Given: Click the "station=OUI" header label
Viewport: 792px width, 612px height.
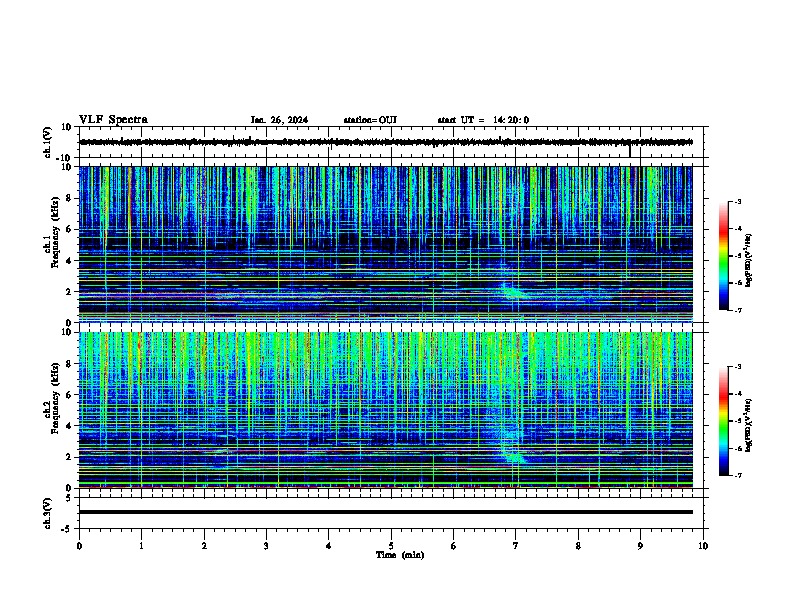Looking at the screenshot, I should [370, 120].
